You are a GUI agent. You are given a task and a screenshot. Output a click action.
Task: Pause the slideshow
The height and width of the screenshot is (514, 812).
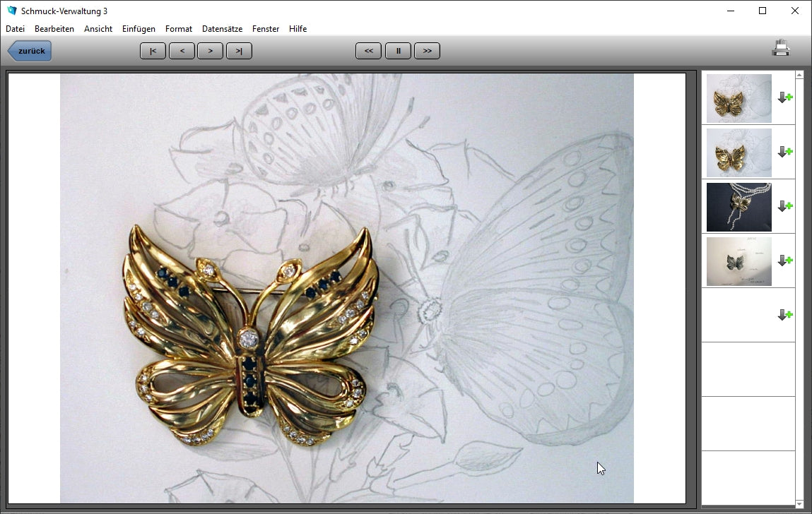[398, 51]
